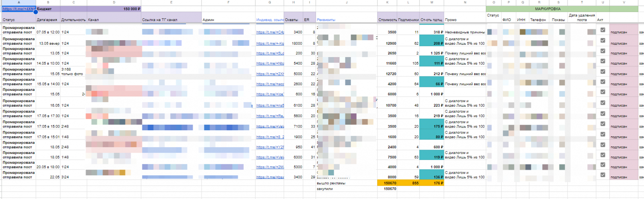The image size is (644, 199).
Task: Open the https://t.me/+wcc link
Action: [x=270, y=84]
